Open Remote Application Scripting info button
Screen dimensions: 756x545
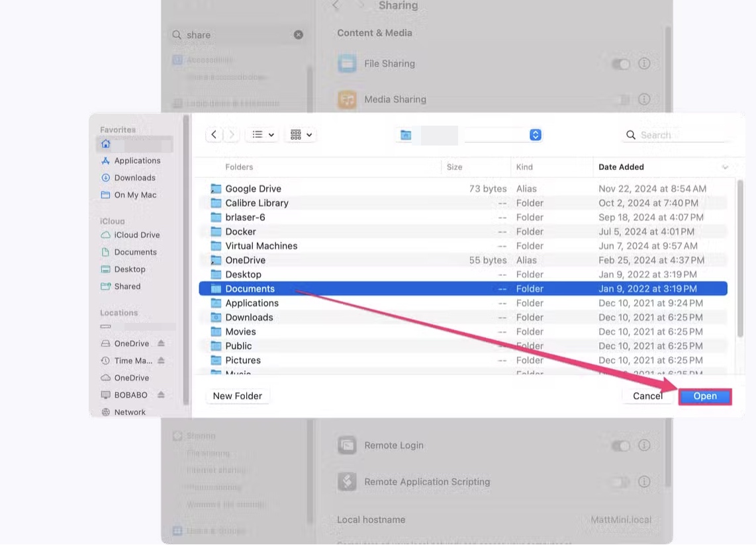coord(644,482)
